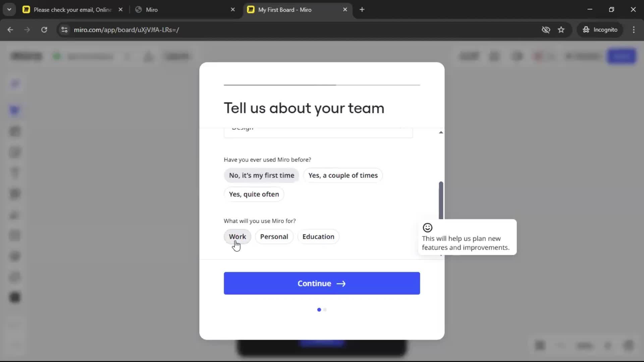Click the dialog scrollbar up arrow
Screen dimensions: 644x362
(x=441, y=132)
